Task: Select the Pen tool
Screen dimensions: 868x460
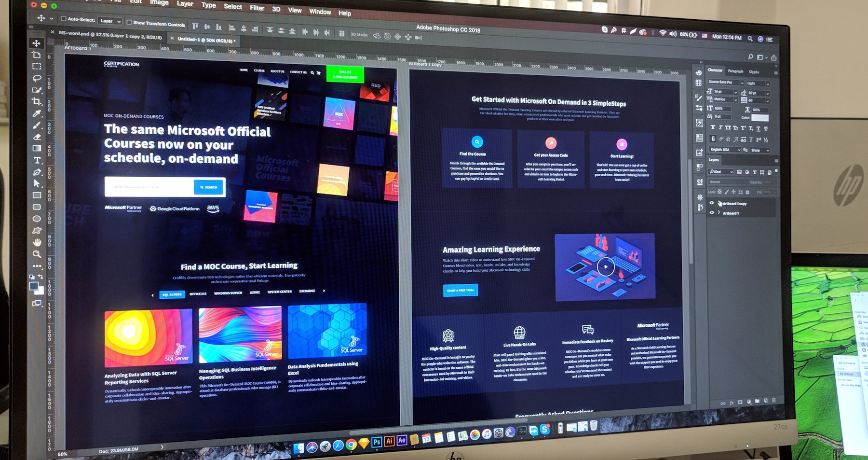Action: point(37,172)
